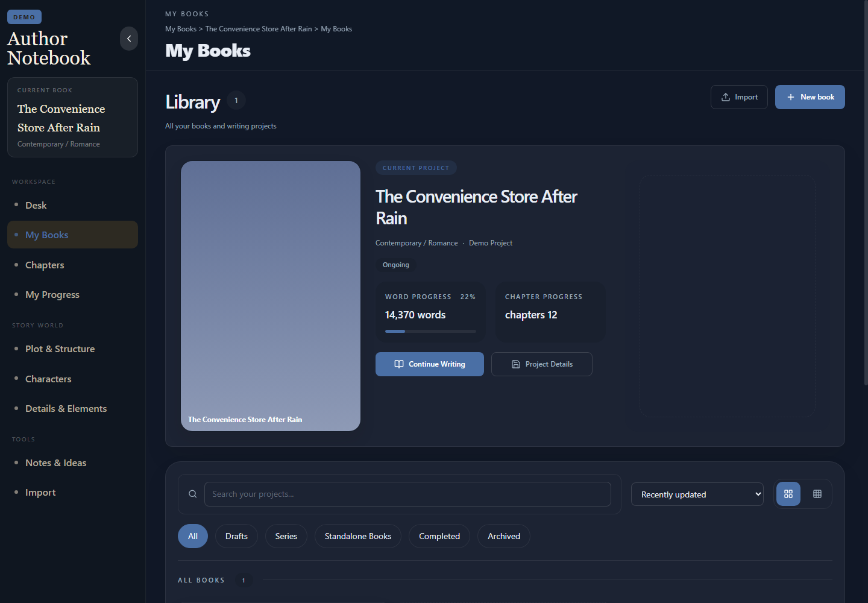Switch to table list view

(x=817, y=494)
